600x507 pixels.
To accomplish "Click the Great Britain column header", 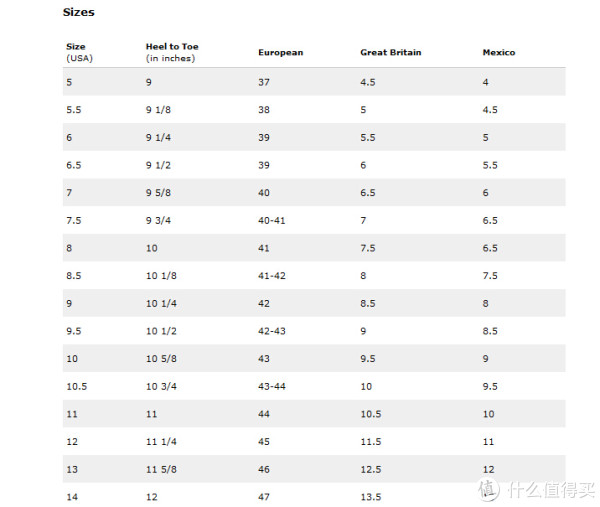I will pos(390,52).
